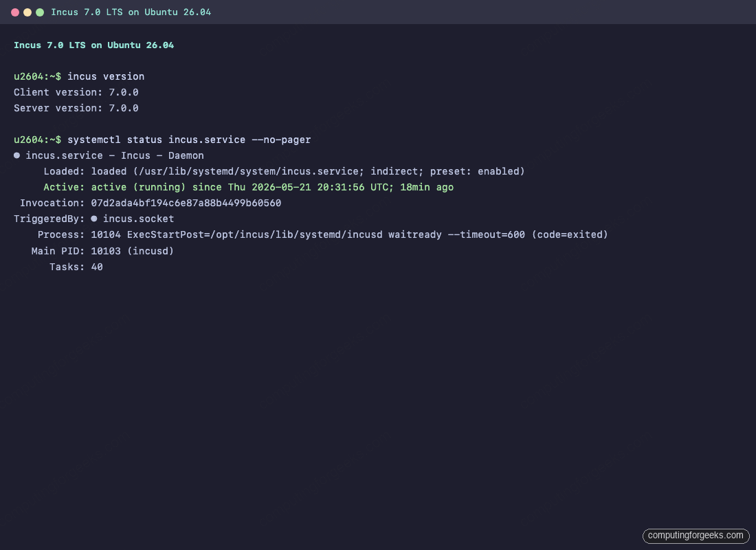Select 'Server version: 7.0.0' line
This screenshot has width=756, height=550.
pos(76,108)
